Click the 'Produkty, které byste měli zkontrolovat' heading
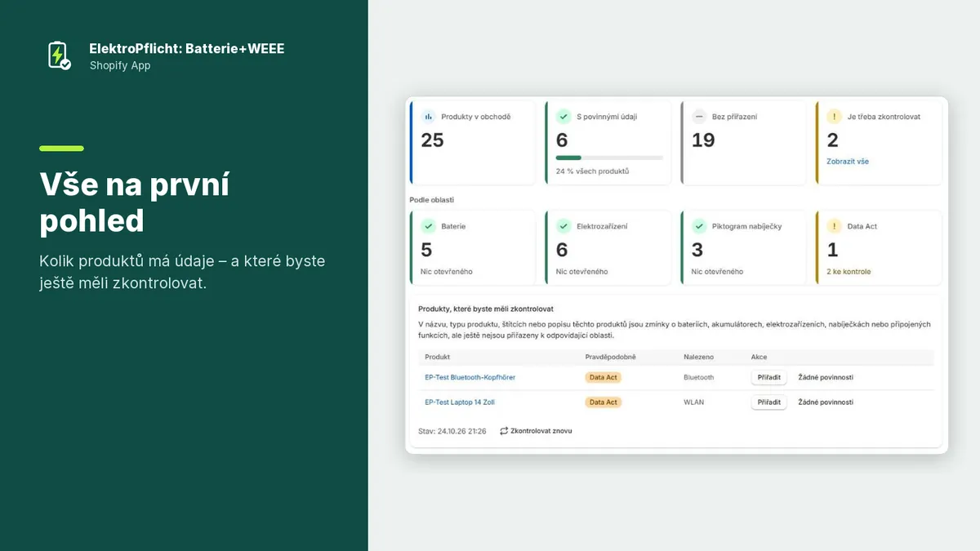980x551 pixels. 487,309
